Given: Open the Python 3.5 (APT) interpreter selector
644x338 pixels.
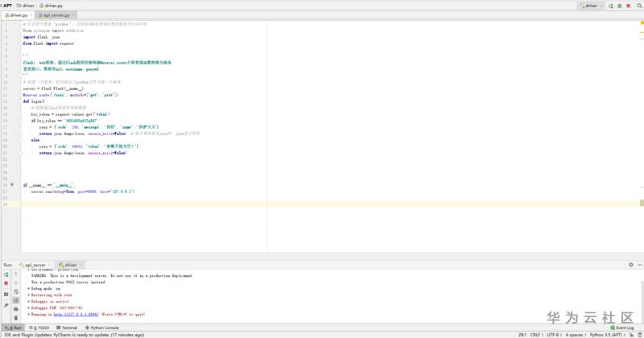Looking at the screenshot, I should (x=608, y=335).
